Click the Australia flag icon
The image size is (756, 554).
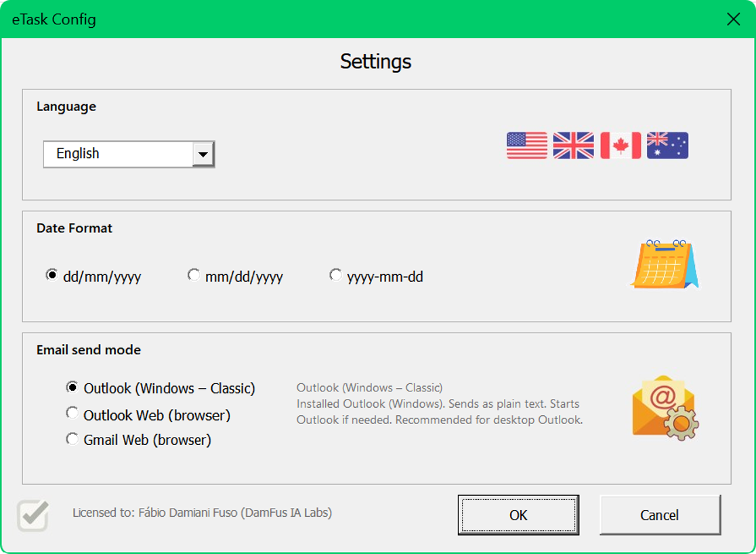667,146
